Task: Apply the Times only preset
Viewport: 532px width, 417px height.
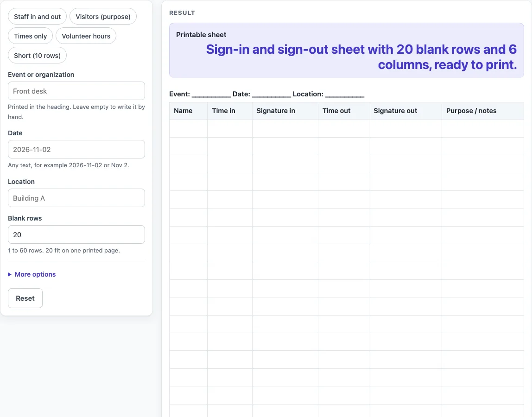Action: (30, 36)
